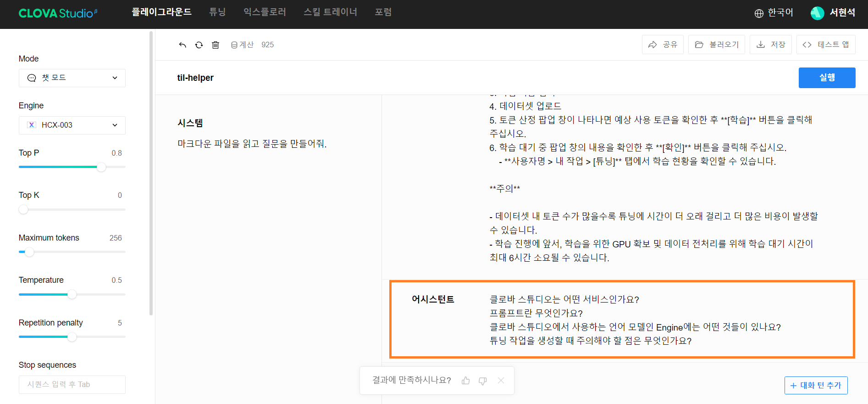Click the line 4. 데이터셋 업로드
The height and width of the screenshot is (404, 868).
tap(525, 106)
